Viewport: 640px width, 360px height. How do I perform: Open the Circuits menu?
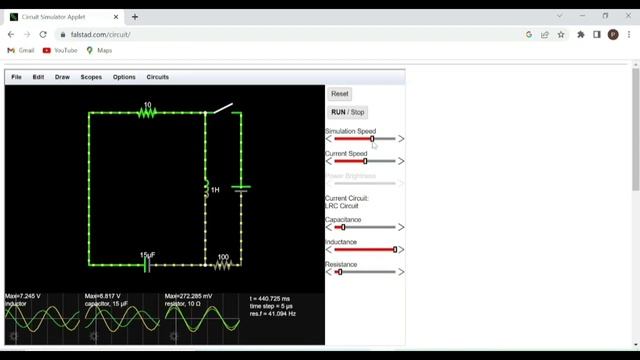[158, 77]
